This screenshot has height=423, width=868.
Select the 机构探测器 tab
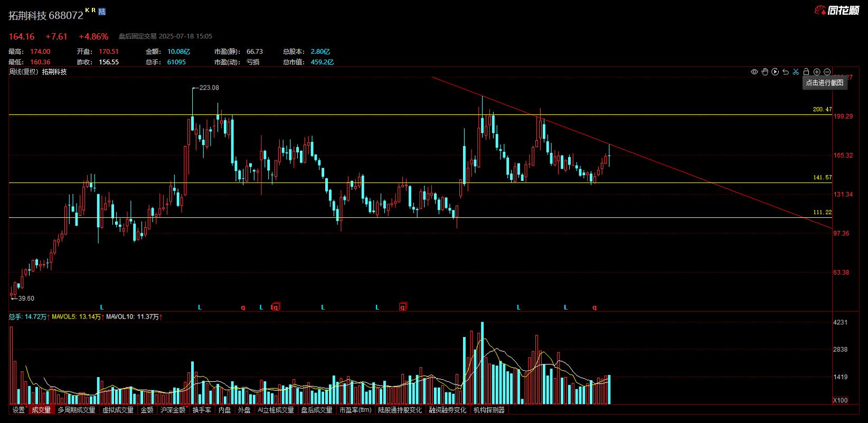(489, 410)
